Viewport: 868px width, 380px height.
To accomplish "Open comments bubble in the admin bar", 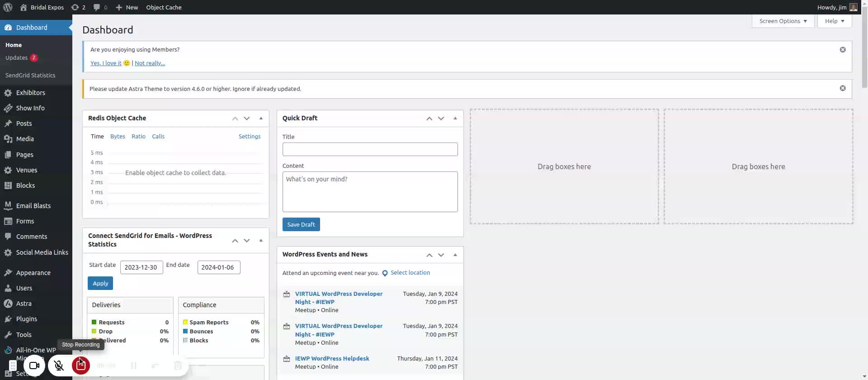I will click(97, 7).
